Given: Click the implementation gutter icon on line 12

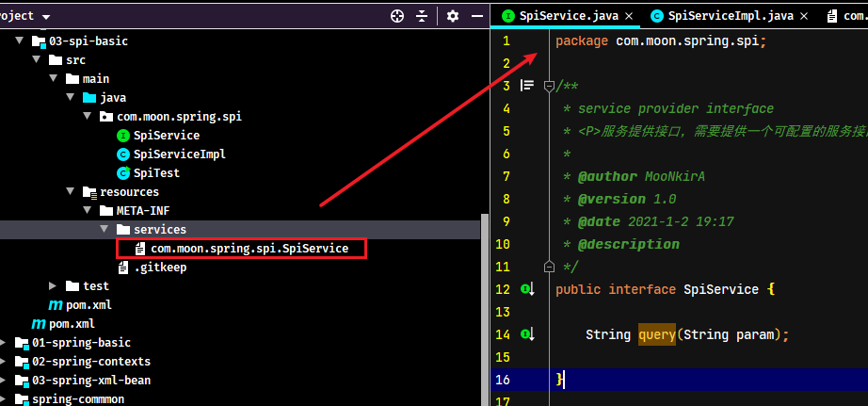Looking at the screenshot, I should [527, 289].
